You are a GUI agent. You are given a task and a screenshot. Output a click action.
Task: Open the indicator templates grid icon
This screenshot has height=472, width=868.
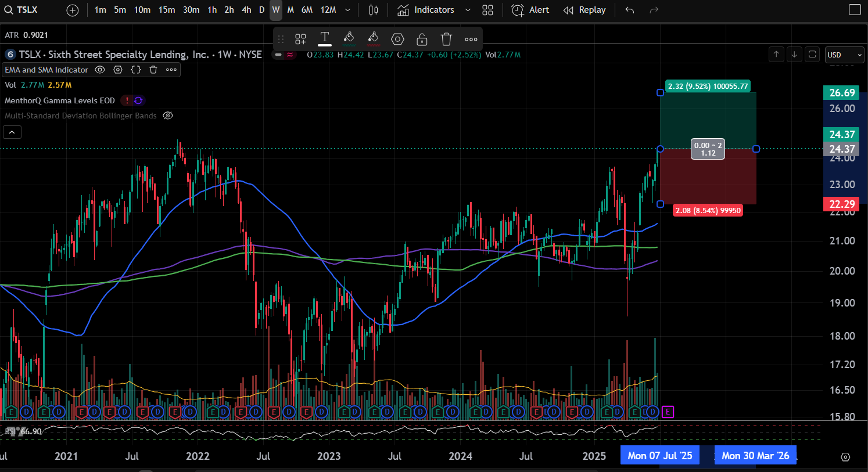pyautogui.click(x=488, y=10)
